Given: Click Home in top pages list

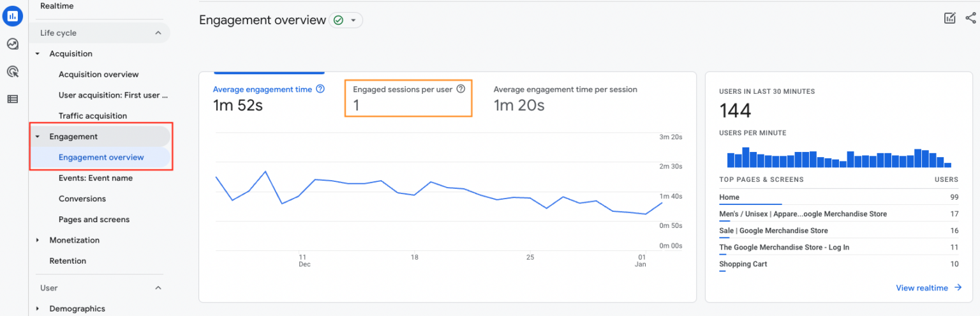Looking at the screenshot, I should 729,197.
